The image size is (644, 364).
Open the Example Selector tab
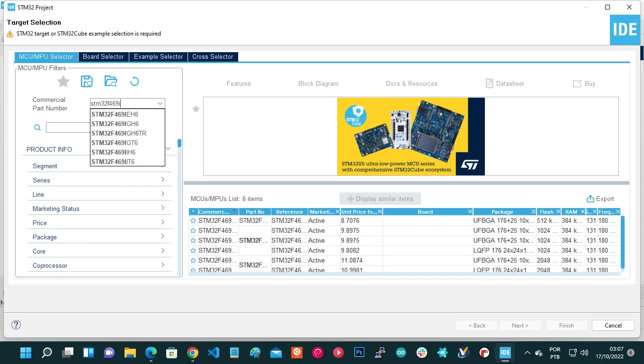click(x=158, y=57)
